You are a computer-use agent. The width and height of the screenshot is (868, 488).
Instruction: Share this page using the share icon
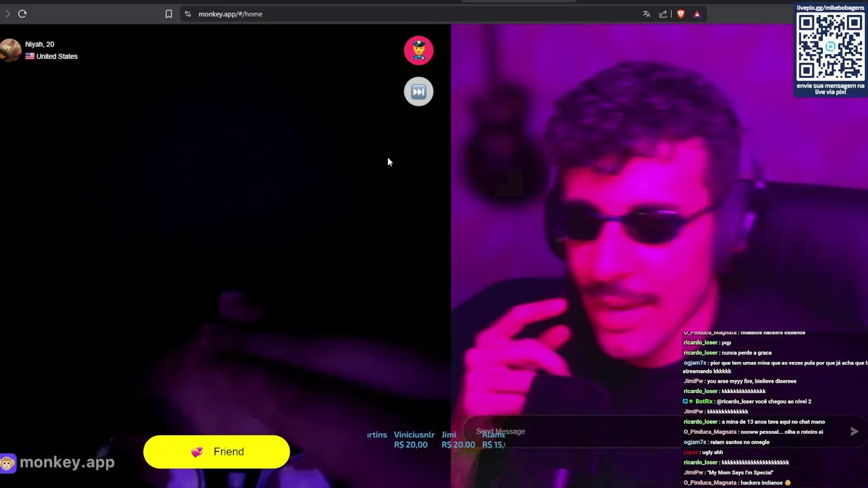pos(663,14)
